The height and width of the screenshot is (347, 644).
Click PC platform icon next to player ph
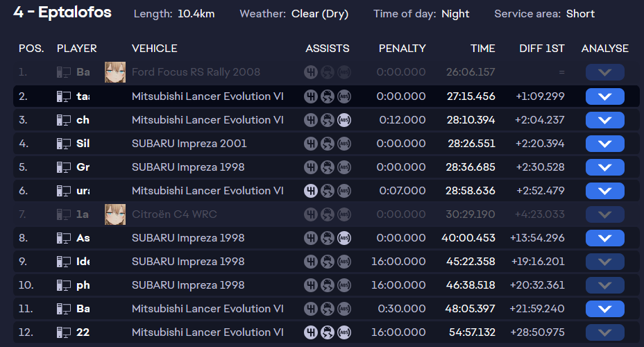[x=64, y=285]
